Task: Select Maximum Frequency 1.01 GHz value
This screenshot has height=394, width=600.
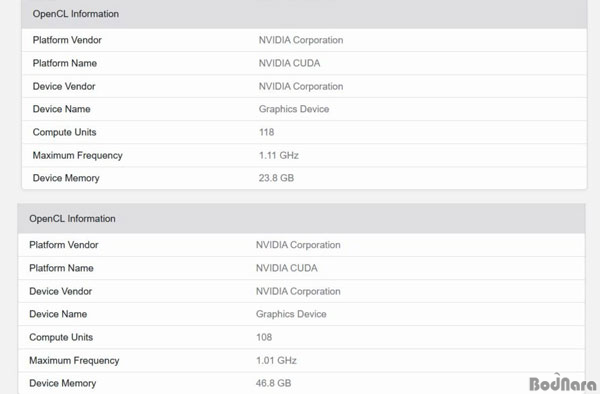Action: [x=276, y=360]
